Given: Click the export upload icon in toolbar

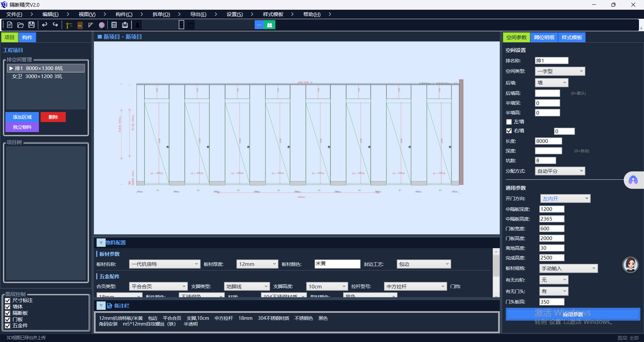Looking at the screenshot, I should pos(125,25).
